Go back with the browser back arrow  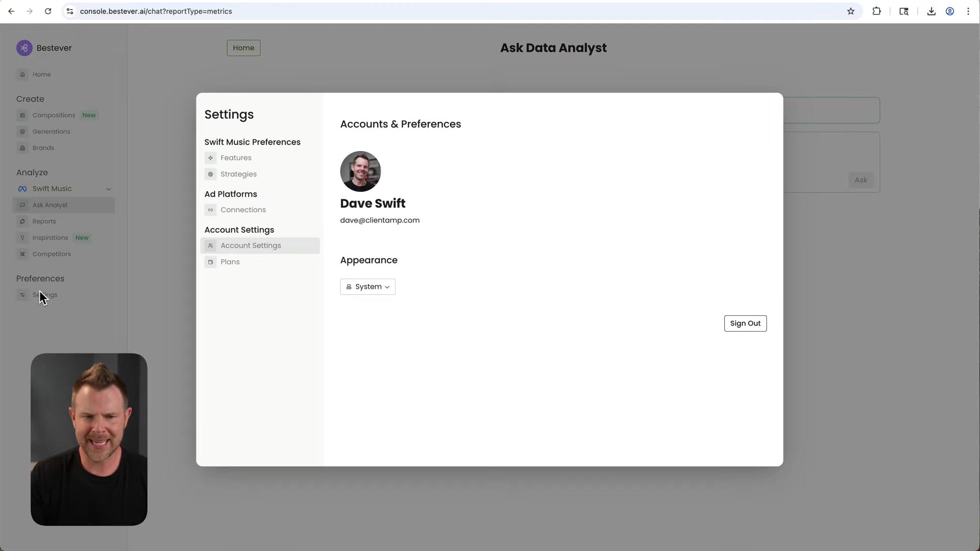pyautogui.click(x=11, y=11)
